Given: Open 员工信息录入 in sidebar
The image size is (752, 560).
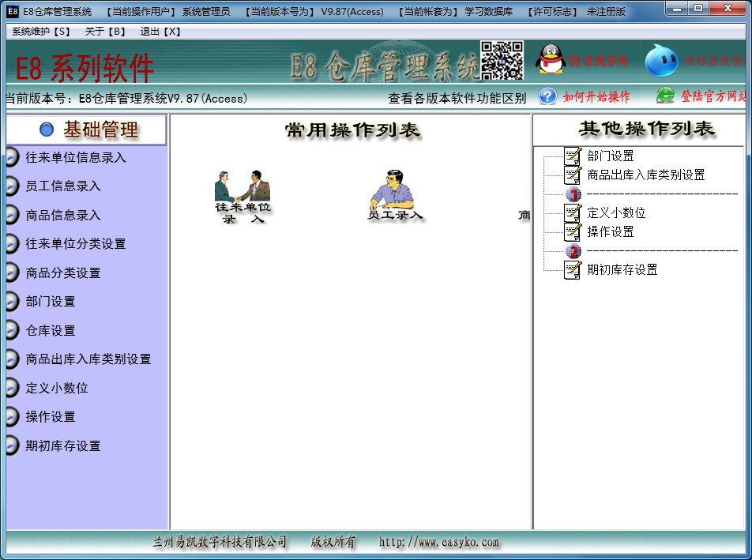Looking at the screenshot, I should click(x=63, y=186).
